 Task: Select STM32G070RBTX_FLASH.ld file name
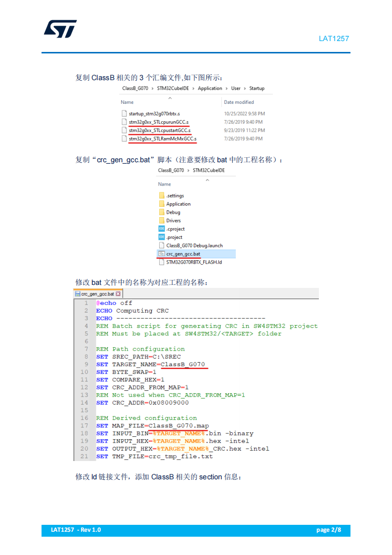tap(194, 262)
